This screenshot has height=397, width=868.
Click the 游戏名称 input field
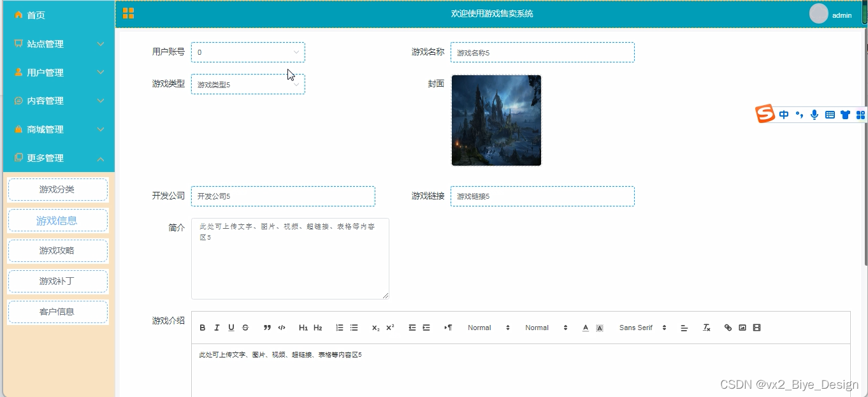pyautogui.click(x=542, y=52)
